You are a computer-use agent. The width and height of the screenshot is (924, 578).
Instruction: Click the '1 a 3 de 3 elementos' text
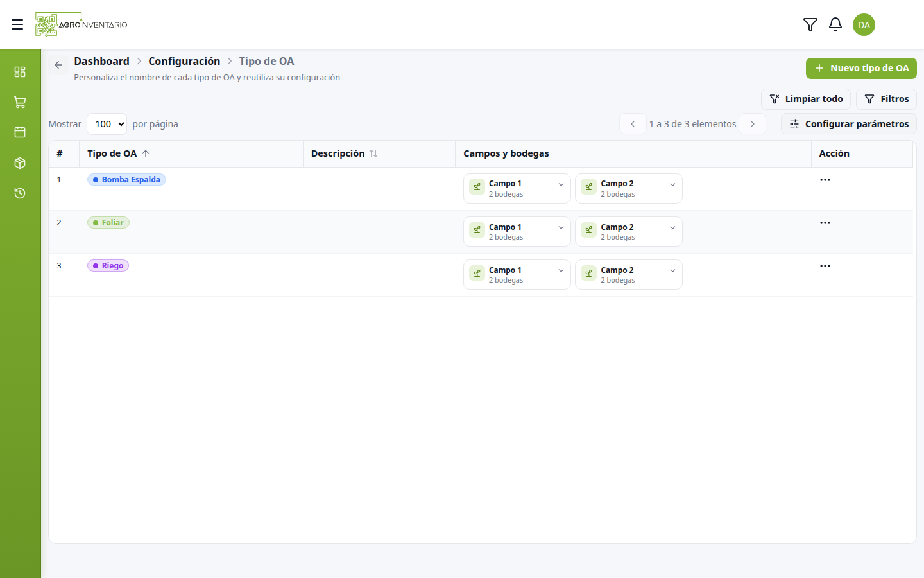coord(692,124)
